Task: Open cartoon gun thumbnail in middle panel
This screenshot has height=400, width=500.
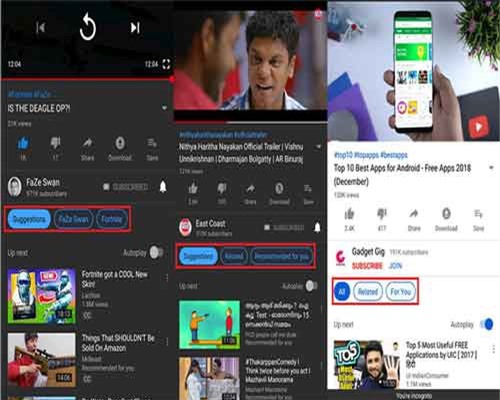Action: 209,325
